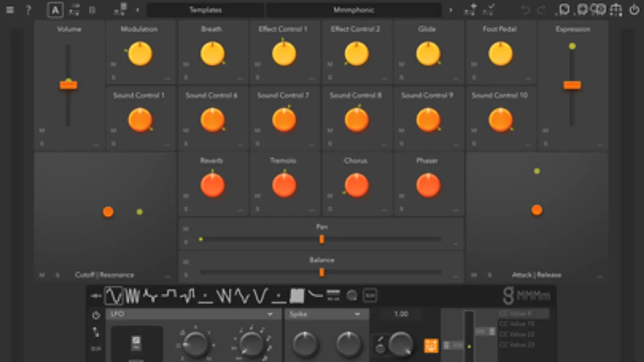
Task: Click the small arrow icon before sine waveform
Action: pos(96,296)
